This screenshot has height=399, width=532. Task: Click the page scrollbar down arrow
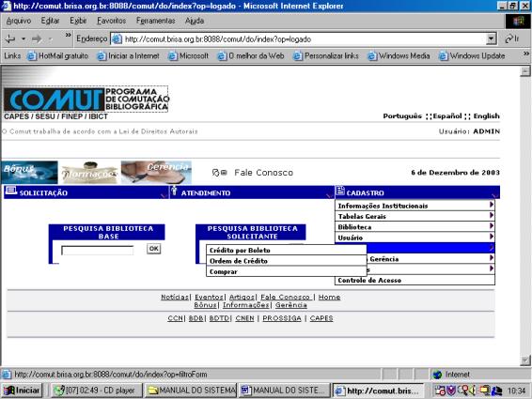coord(524,361)
